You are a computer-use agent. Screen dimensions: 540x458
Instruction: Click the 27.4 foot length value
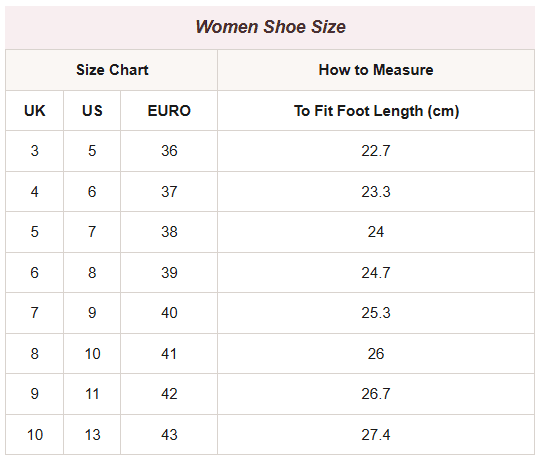[x=376, y=435]
